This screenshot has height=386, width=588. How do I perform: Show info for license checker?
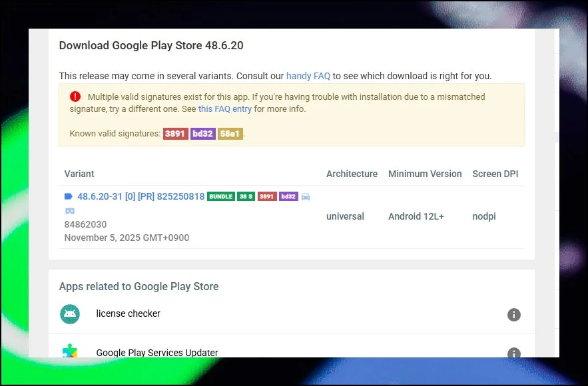pyautogui.click(x=513, y=315)
